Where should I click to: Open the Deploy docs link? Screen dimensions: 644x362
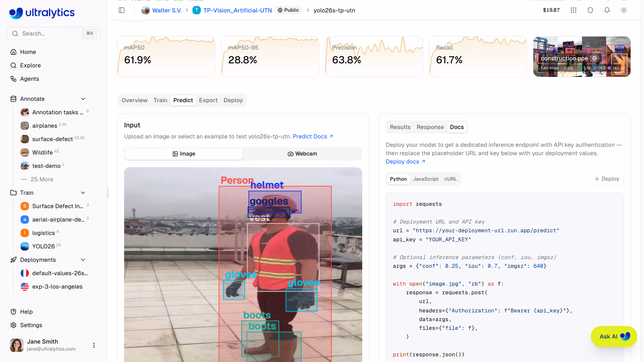point(405,162)
